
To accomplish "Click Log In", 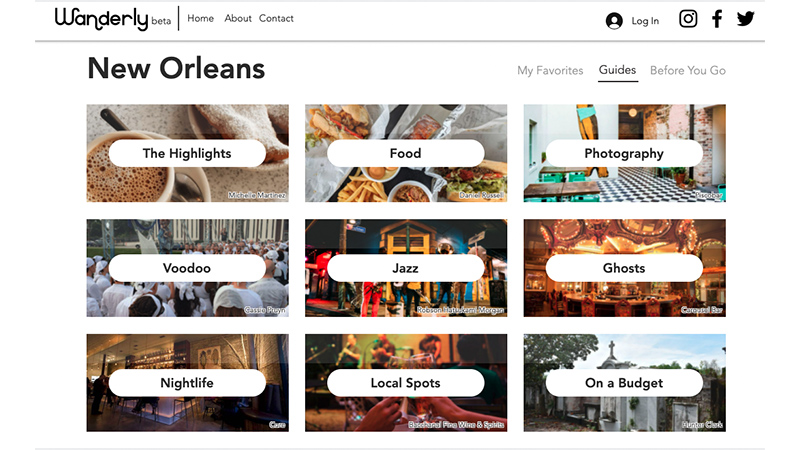I will point(645,21).
